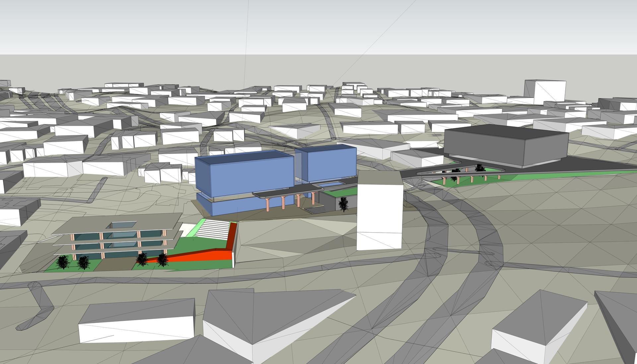Select the green lawn strip beside dark building
The width and height of the screenshot is (637, 364).
click(x=531, y=178)
